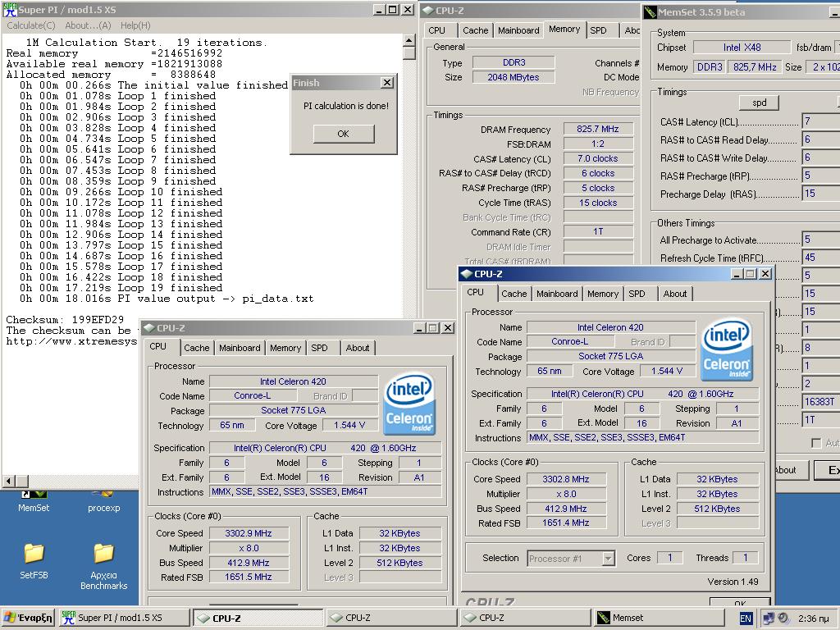Click the EN language indicator
The height and width of the screenshot is (630, 840).
(x=745, y=619)
